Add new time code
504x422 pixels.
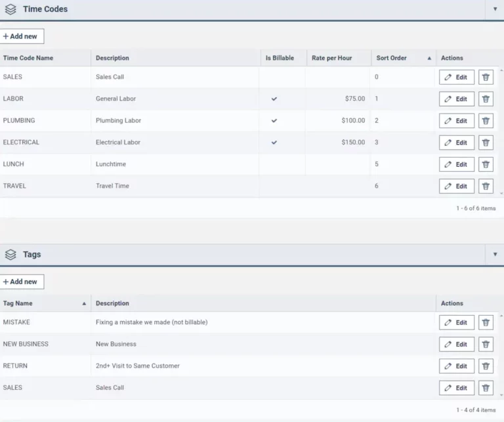click(22, 36)
